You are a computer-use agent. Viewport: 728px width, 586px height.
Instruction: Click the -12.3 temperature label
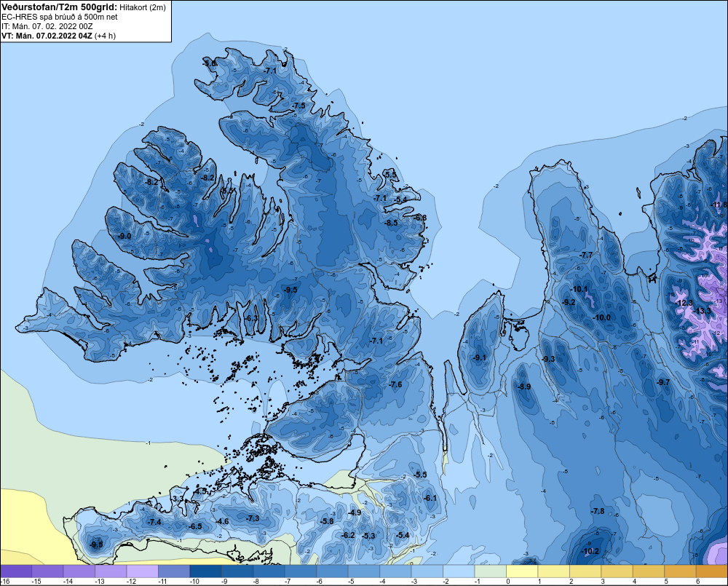pos(684,303)
